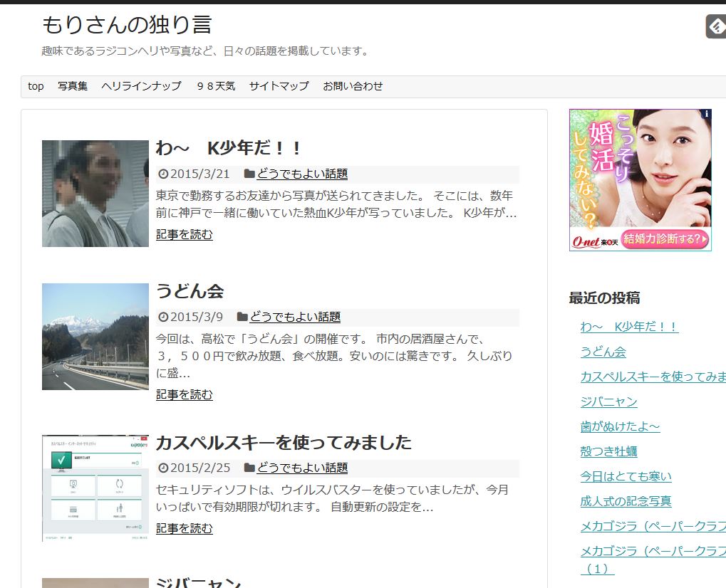Click the folder icon of the うどん会 post

(242, 317)
